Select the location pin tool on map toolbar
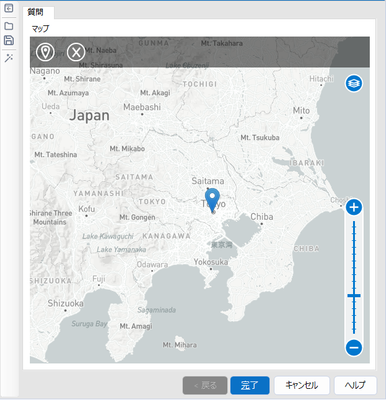The width and height of the screenshot is (386, 400). (45, 52)
